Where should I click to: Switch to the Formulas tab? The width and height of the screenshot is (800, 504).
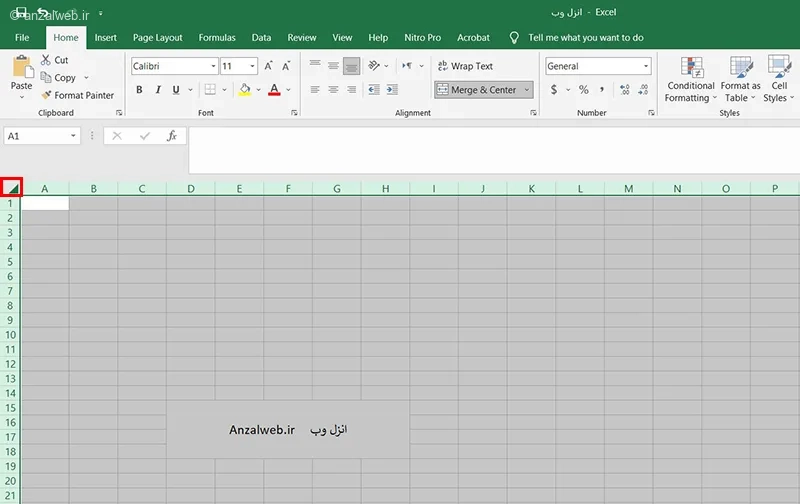click(217, 37)
